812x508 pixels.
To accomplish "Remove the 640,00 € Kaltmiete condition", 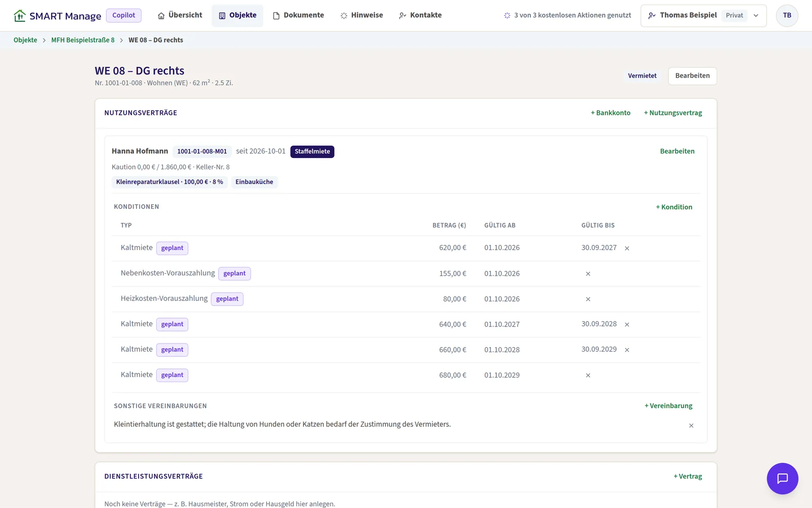I will click(627, 325).
